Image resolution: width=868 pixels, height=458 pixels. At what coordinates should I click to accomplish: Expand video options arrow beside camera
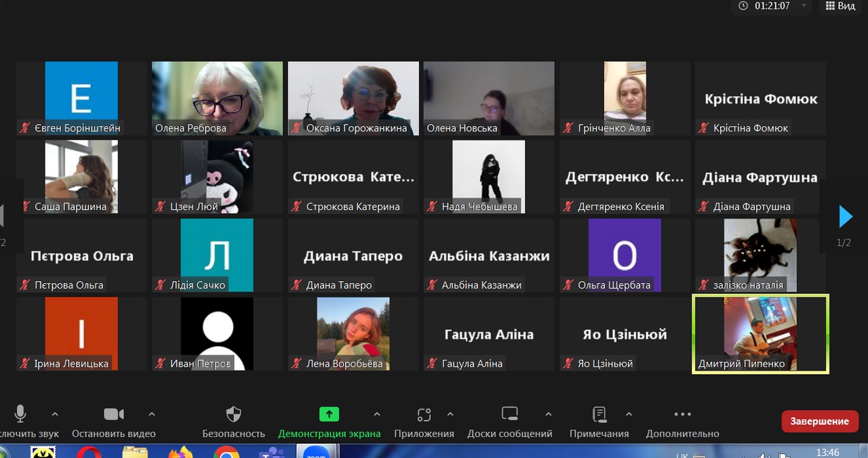click(x=152, y=414)
